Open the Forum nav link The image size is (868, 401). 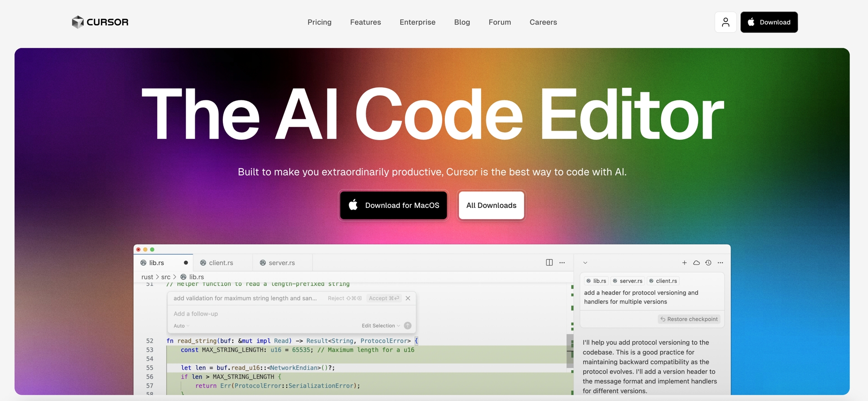[x=500, y=22]
